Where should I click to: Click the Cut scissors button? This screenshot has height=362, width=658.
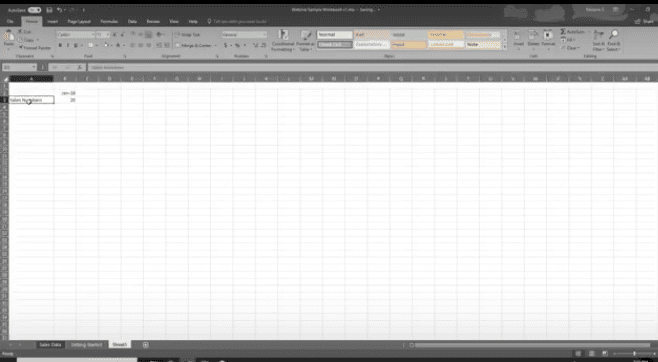24,32
